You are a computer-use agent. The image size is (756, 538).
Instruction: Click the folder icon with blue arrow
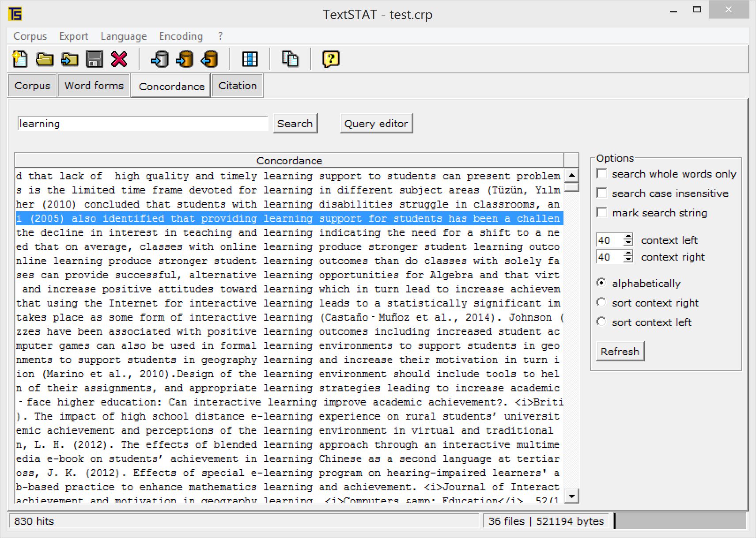(x=69, y=59)
